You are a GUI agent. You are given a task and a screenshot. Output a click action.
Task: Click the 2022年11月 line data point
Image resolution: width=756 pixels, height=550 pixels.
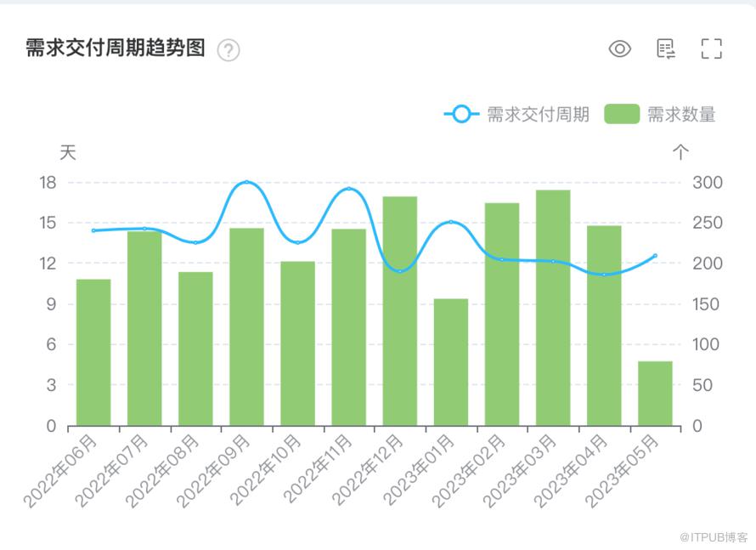349,189
